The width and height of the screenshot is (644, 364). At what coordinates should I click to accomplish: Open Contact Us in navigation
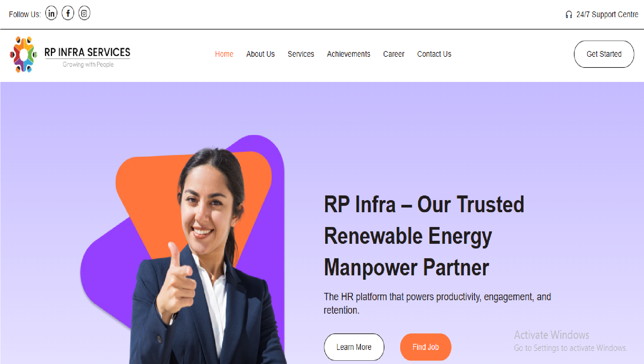click(x=434, y=54)
